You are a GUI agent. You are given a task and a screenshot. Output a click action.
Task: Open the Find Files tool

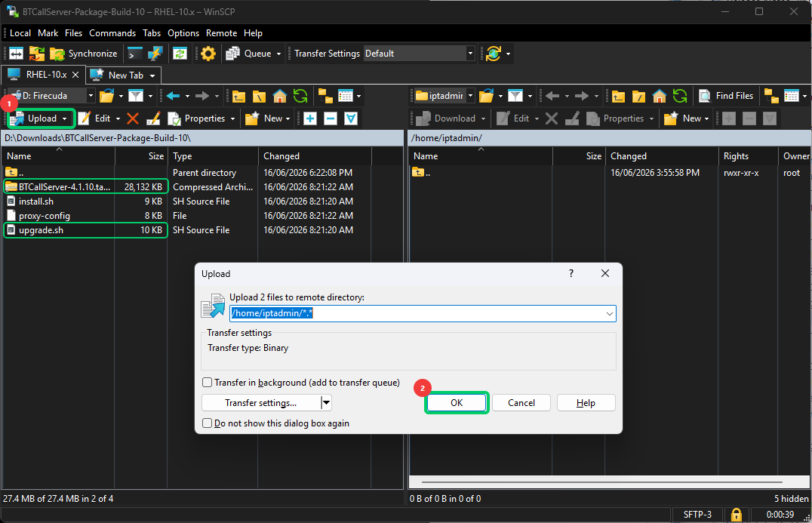[727, 96]
